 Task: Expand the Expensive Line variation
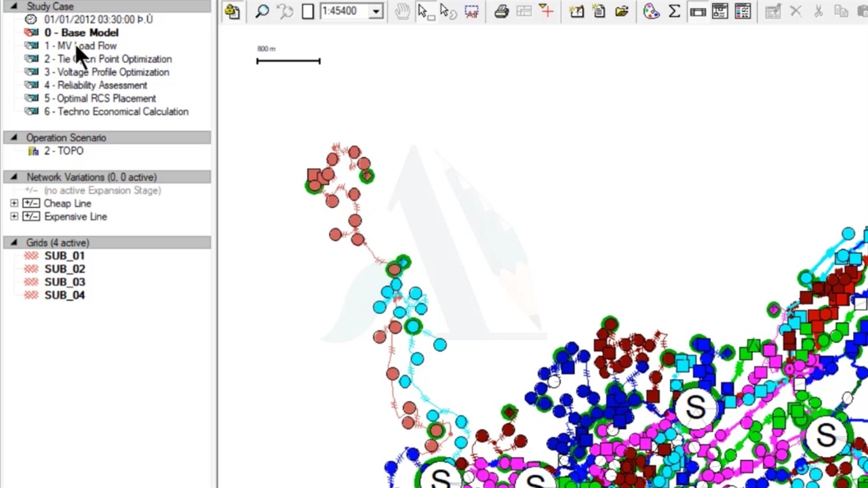(x=14, y=217)
